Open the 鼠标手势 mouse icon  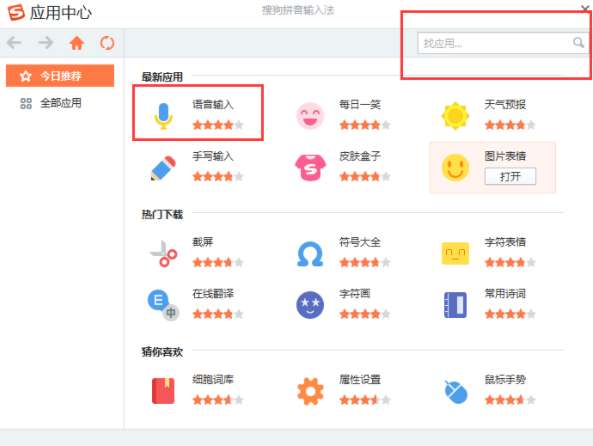(455, 392)
